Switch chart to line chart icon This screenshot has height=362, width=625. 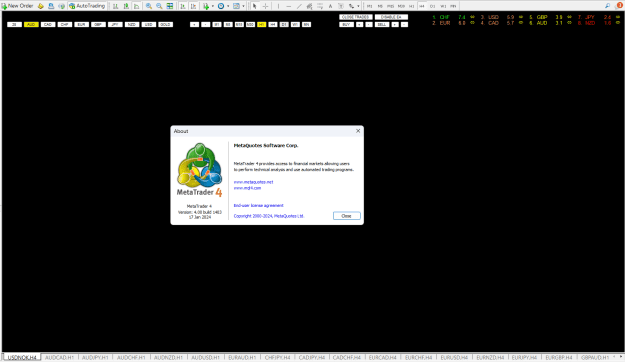(136, 6)
